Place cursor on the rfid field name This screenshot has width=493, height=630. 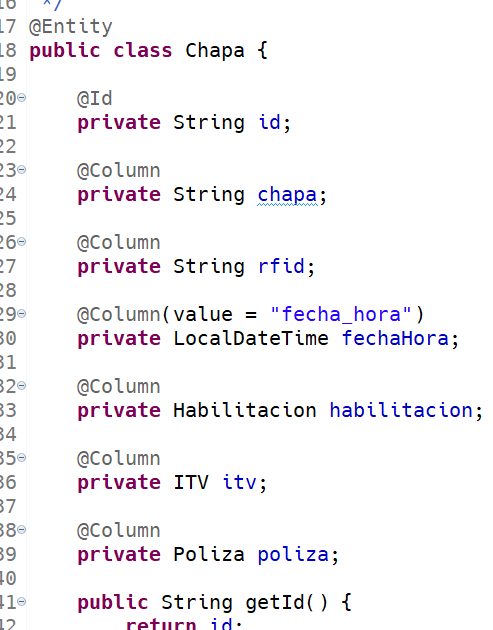[x=281, y=266]
